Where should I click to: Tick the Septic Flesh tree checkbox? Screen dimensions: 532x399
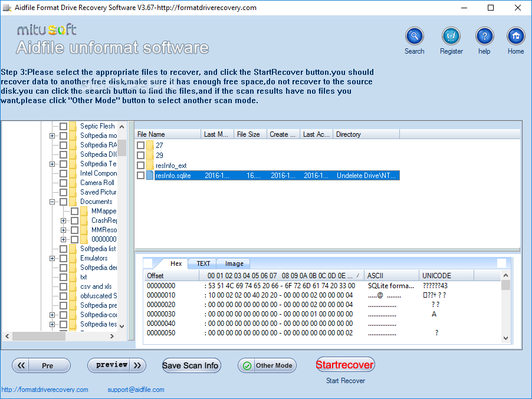64,126
